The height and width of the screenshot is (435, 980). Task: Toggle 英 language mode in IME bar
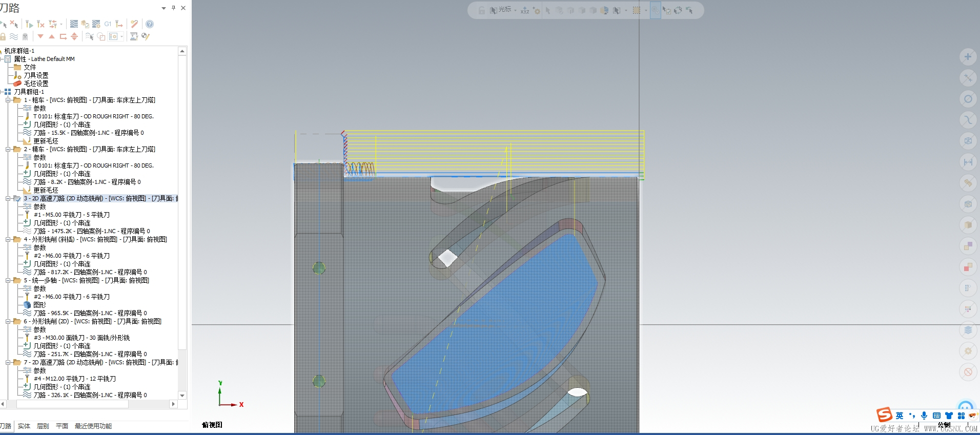899,416
